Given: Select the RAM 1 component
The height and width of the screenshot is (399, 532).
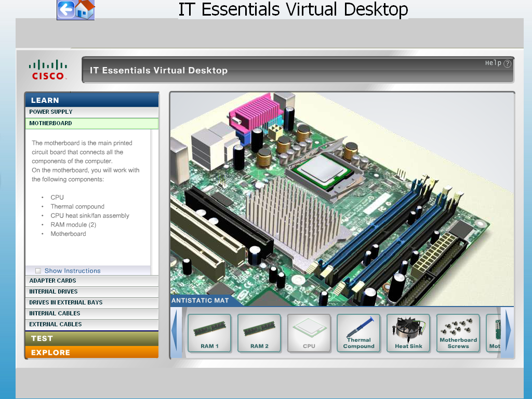Looking at the screenshot, I should [209, 333].
